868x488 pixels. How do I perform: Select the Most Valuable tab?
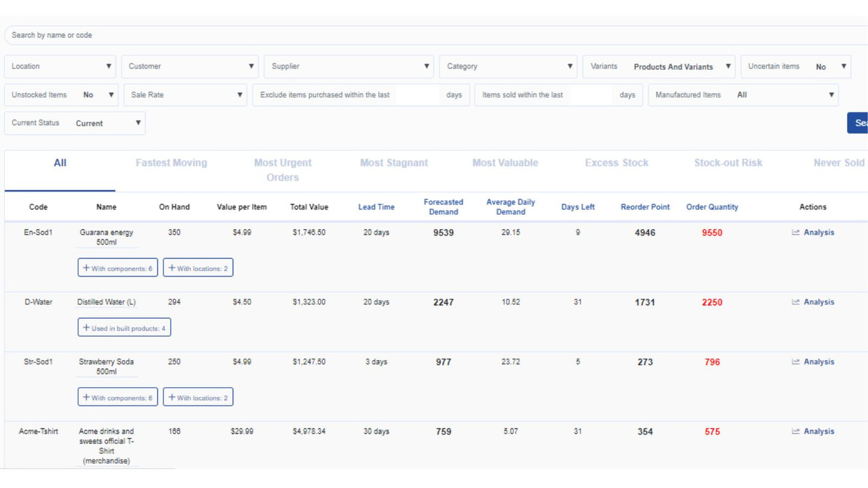pyautogui.click(x=505, y=163)
